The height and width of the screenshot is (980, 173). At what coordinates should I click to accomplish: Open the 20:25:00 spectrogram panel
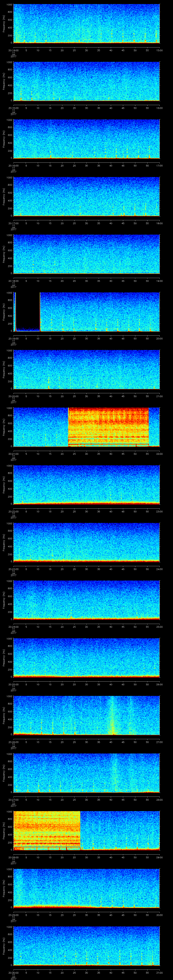pos(86,657)
